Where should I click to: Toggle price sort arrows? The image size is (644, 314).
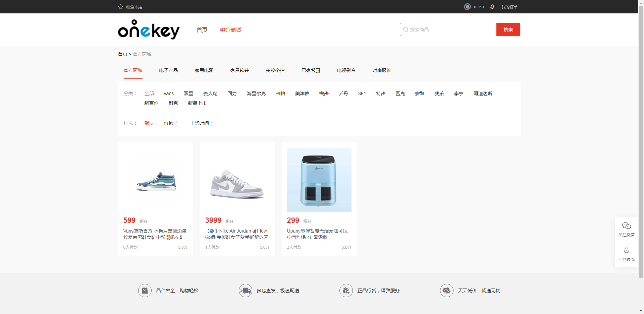coord(177,123)
